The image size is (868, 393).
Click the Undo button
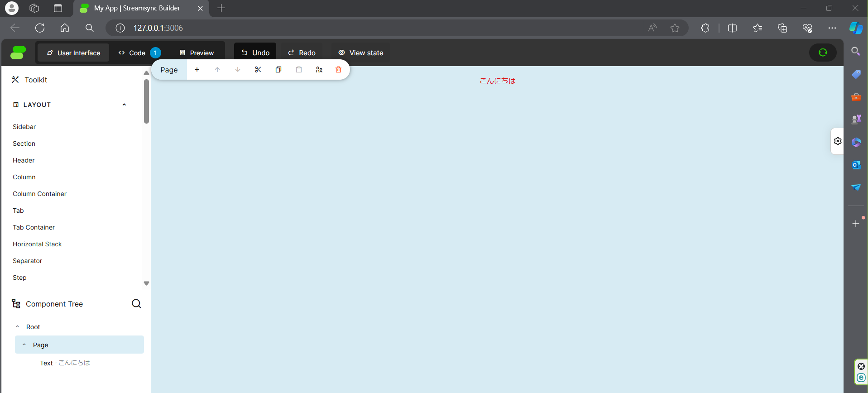pyautogui.click(x=255, y=53)
